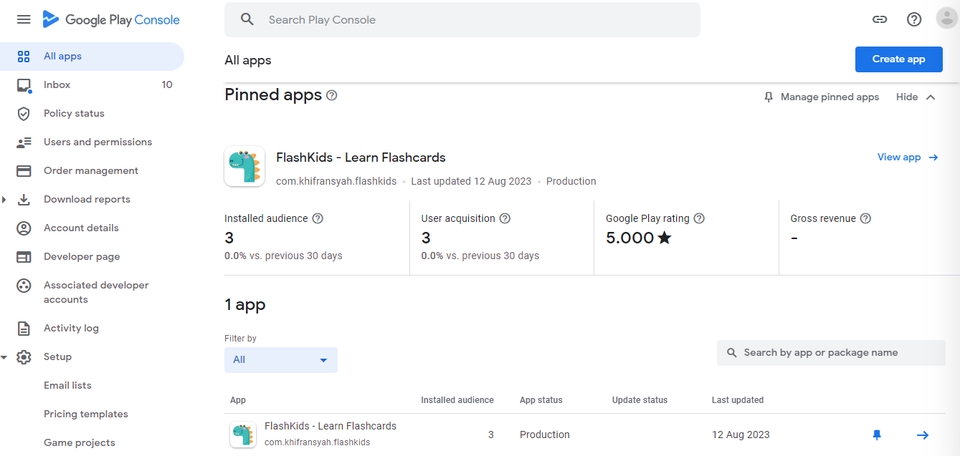Open the hamburger navigation menu
The width and height of the screenshot is (960, 456).
pos(23,20)
